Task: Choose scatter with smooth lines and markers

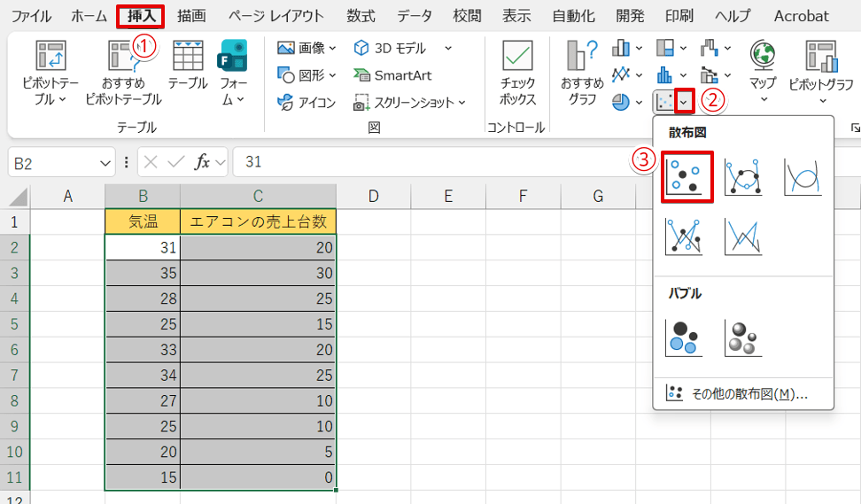Action: click(743, 177)
